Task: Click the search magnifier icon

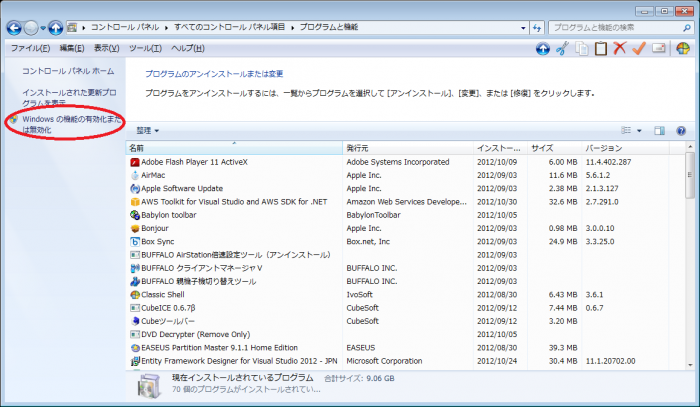Action: pos(686,28)
